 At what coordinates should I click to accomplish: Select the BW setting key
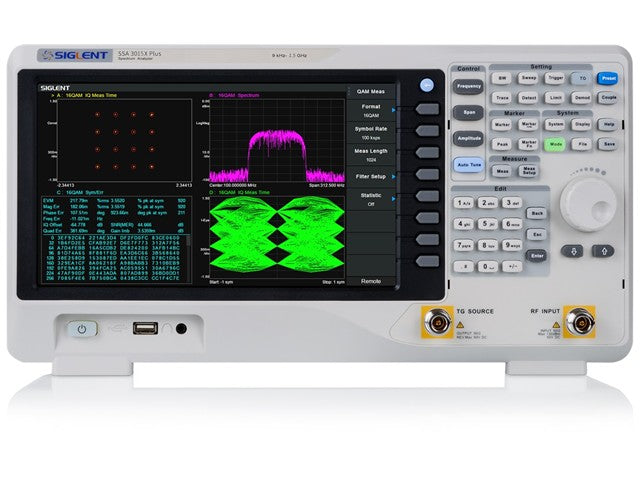[502, 78]
